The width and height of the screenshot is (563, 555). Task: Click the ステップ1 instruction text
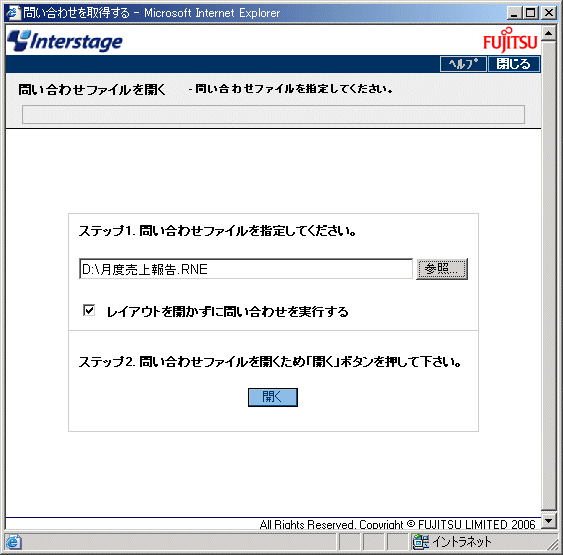coord(218,231)
